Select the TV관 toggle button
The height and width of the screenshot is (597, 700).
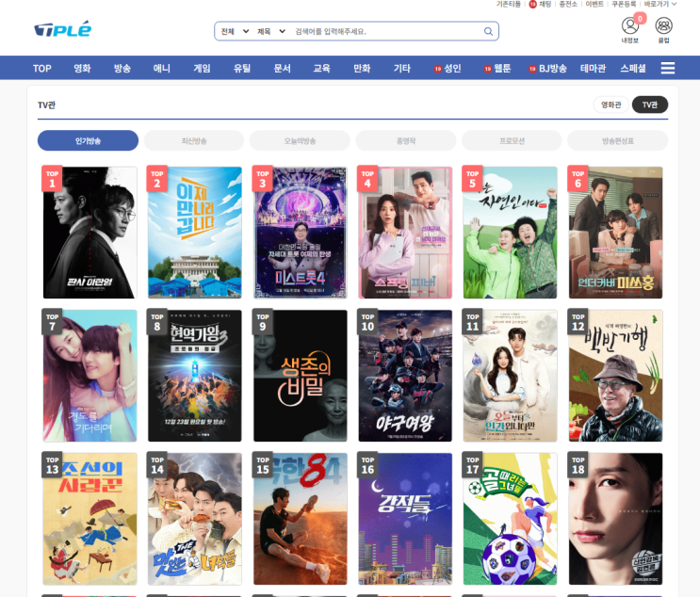(x=650, y=105)
